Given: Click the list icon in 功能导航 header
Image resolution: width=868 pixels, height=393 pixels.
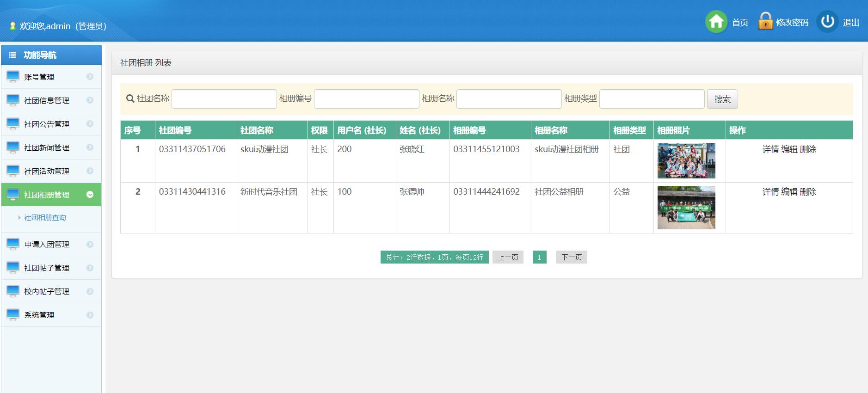Looking at the screenshot, I should [13, 55].
